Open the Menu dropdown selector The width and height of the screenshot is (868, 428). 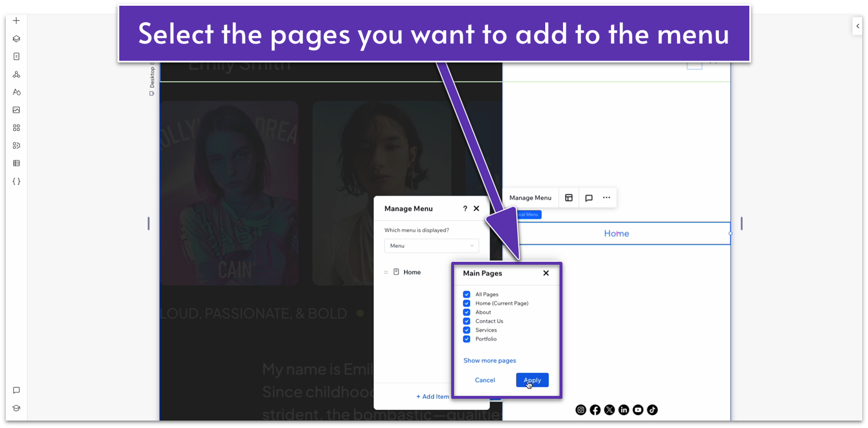432,246
